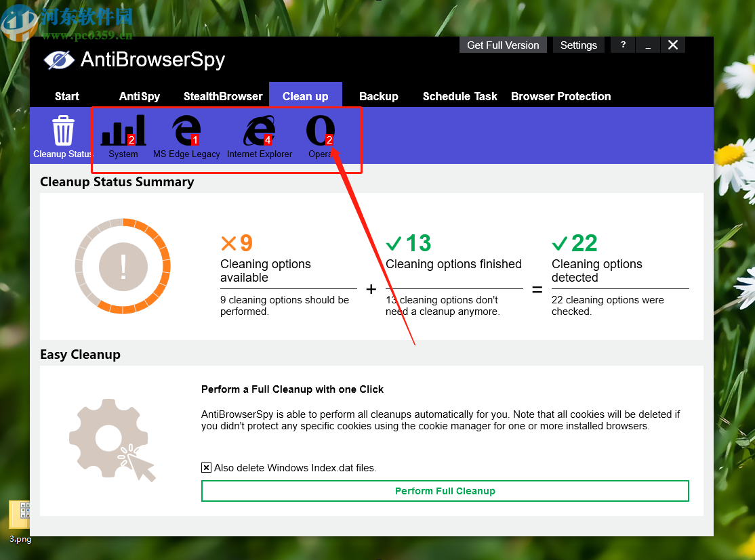
Task: Toggle 'Also delete Windows Index.dat files' checkbox
Action: tap(206, 467)
